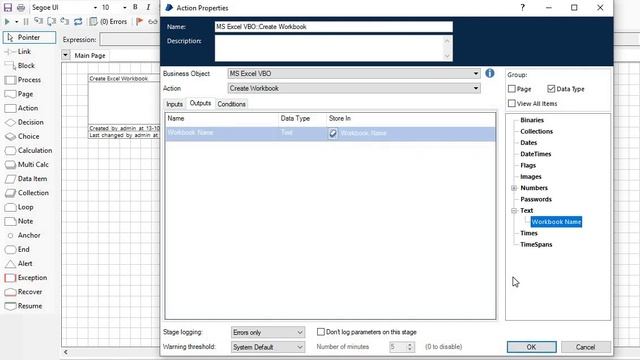
Task: Open the (0) Errors validation list
Action: tap(109, 21)
